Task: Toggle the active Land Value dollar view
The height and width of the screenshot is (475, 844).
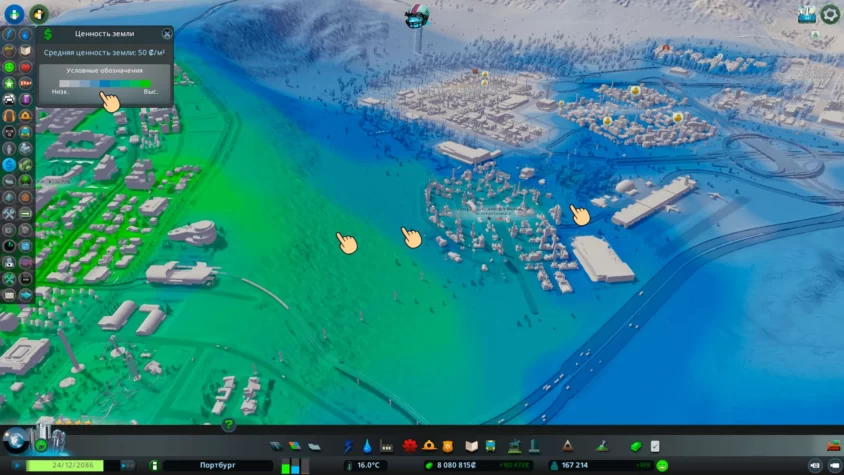Action: click(9, 165)
